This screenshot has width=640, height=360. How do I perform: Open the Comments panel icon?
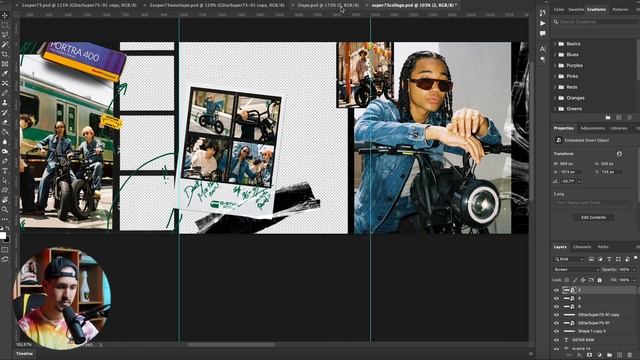(542, 33)
